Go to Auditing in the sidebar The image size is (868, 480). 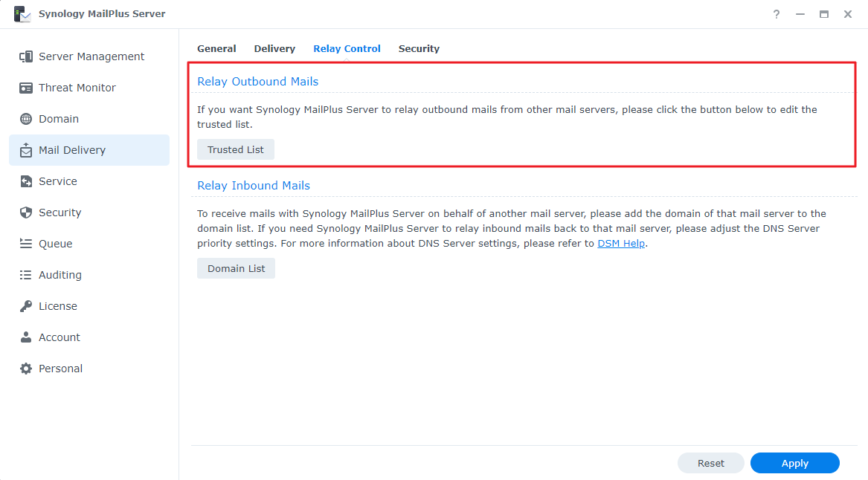tap(89, 275)
